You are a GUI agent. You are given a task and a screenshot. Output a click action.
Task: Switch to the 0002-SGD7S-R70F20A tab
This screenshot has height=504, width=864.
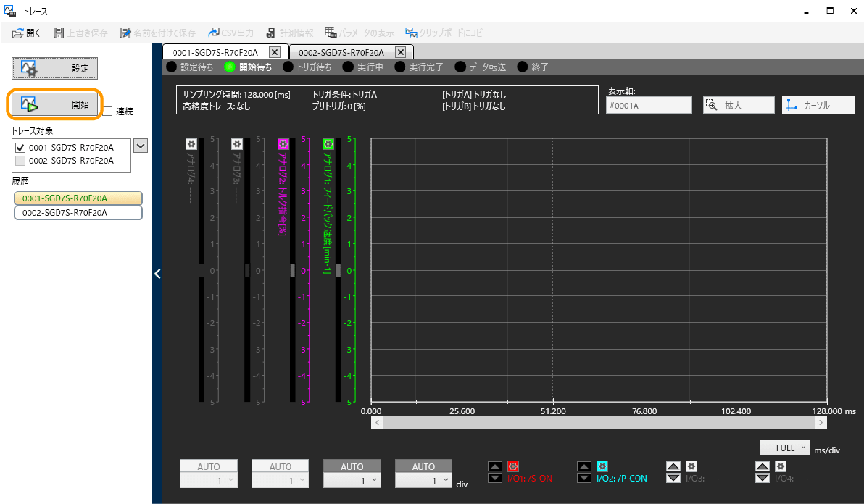coord(341,52)
